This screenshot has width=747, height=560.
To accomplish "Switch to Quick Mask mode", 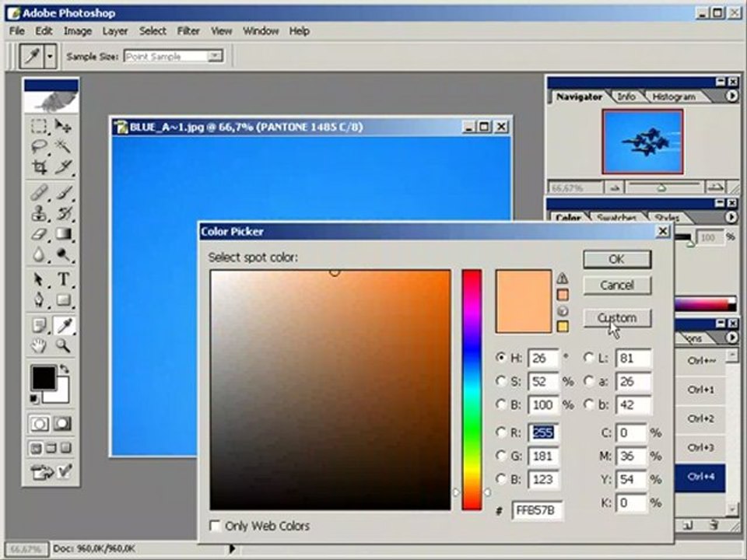I will 62,424.
